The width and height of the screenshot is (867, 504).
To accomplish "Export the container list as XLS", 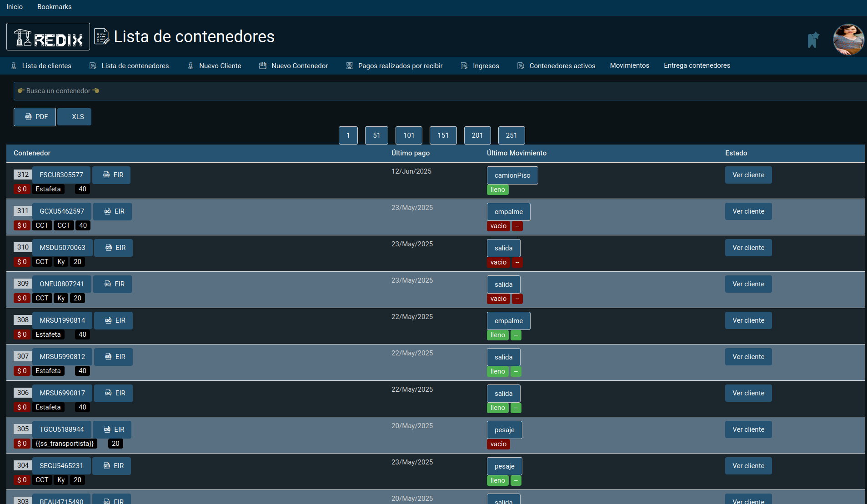I will [75, 117].
